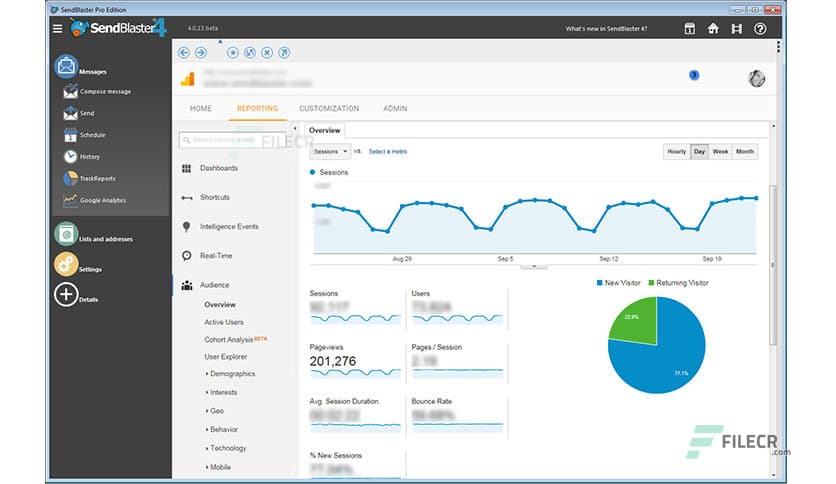Open the calendar icon in top bar
The image size is (836, 484).
(x=689, y=29)
